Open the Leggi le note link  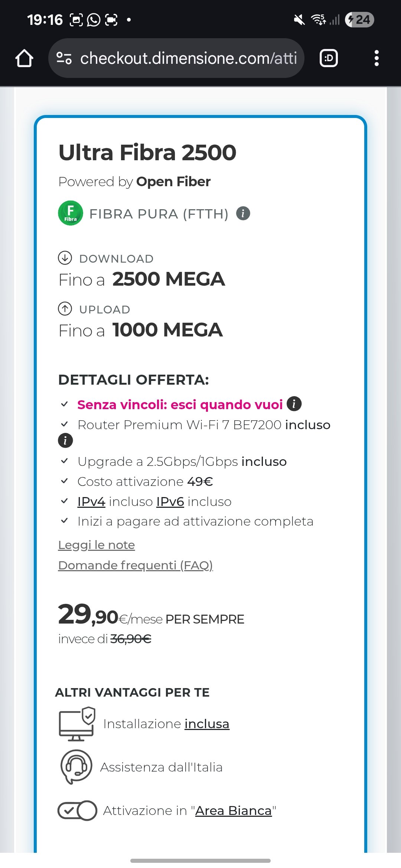pyautogui.click(x=97, y=545)
